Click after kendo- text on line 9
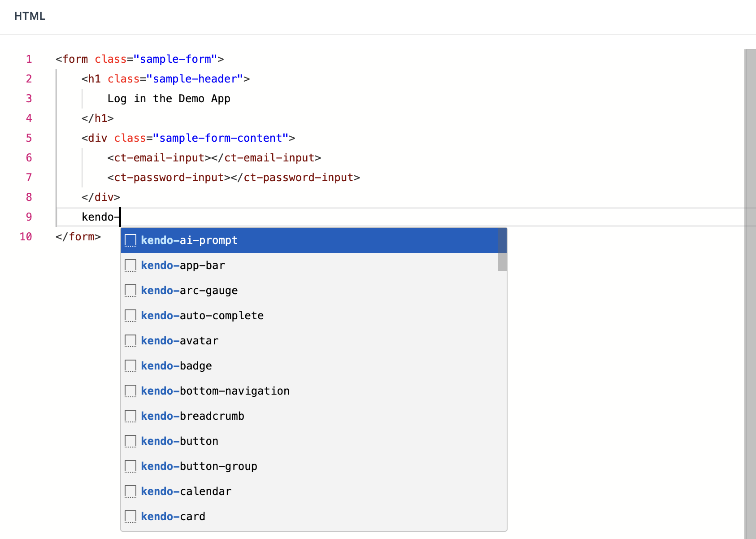 click(120, 217)
